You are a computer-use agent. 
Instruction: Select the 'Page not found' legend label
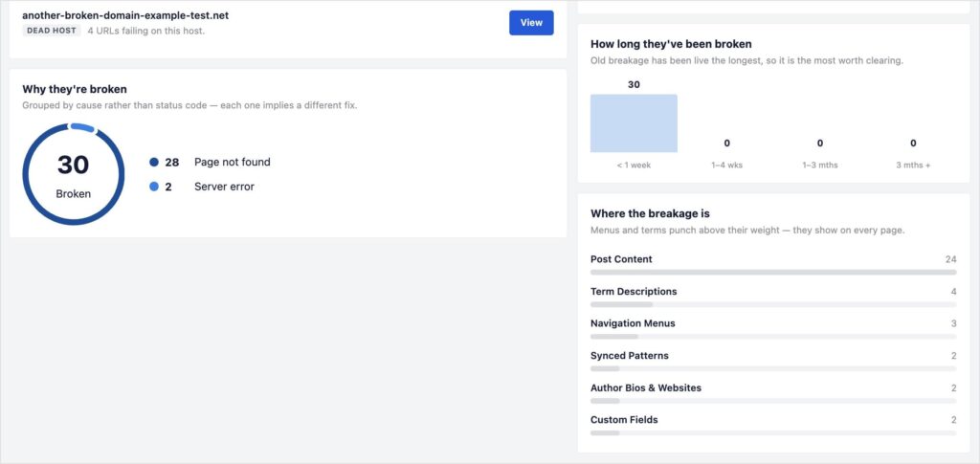pyautogui.click(x=233, y=163)
